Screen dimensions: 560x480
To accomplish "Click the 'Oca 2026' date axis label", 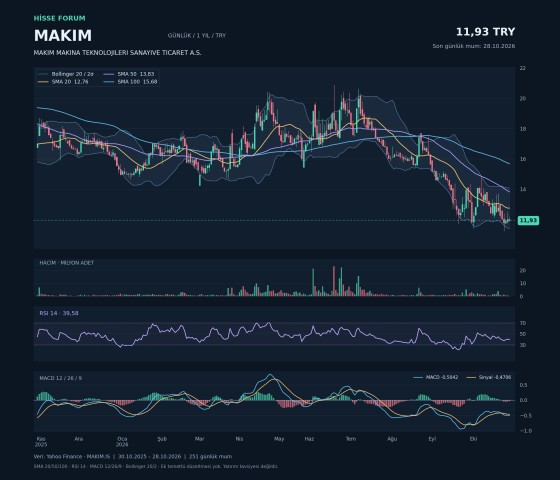I will click(x=122, y=442).
